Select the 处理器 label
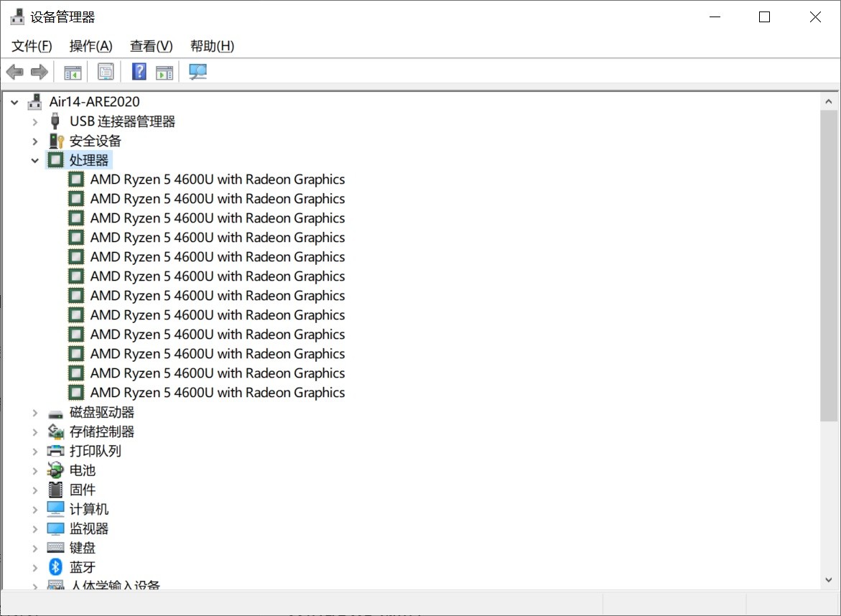This screenshot has width=841, height=616. coord(89,160)
